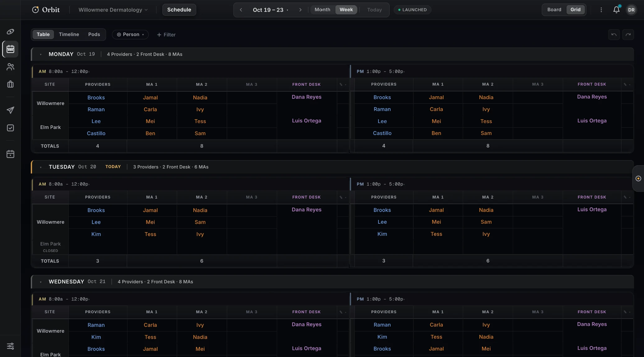644x357 pixels.
Task: Switch to Month view
Action: (322, 10)
